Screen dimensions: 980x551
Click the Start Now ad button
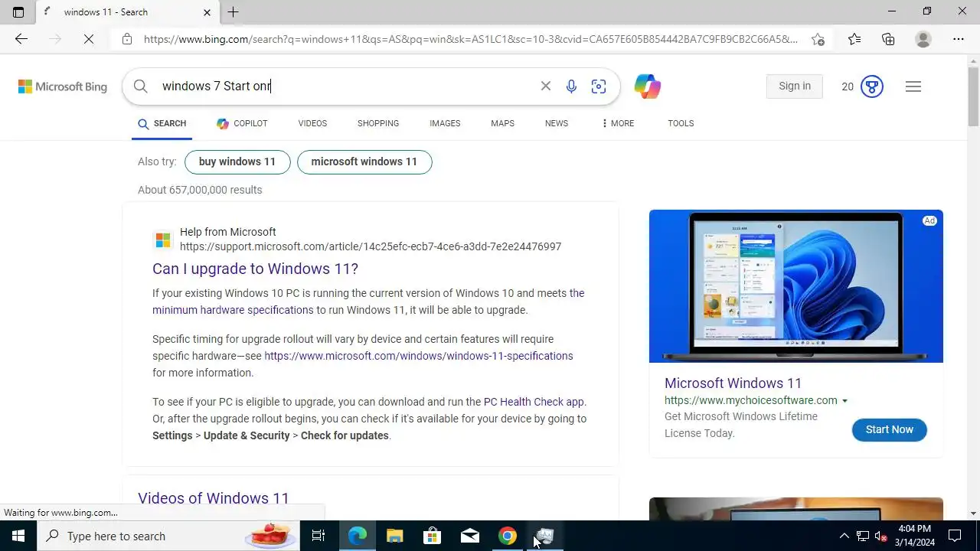[890, 429]
